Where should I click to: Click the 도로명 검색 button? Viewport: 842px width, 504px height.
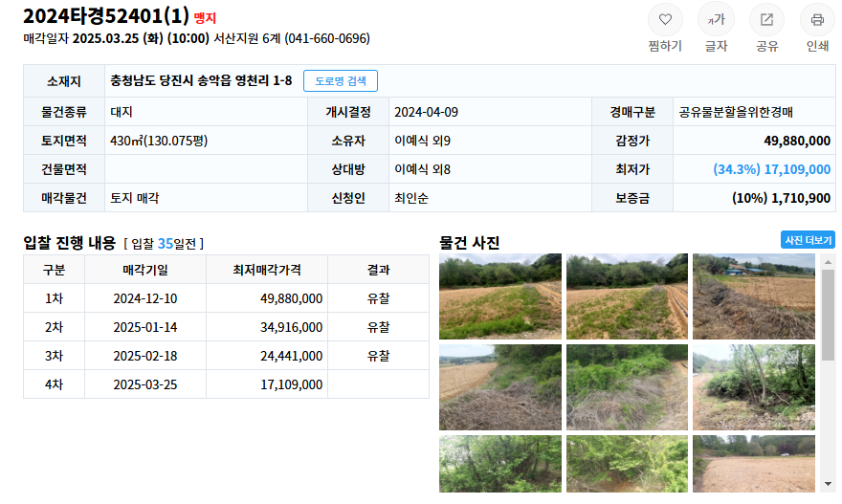pyautogui.click(x=341, y=81)
